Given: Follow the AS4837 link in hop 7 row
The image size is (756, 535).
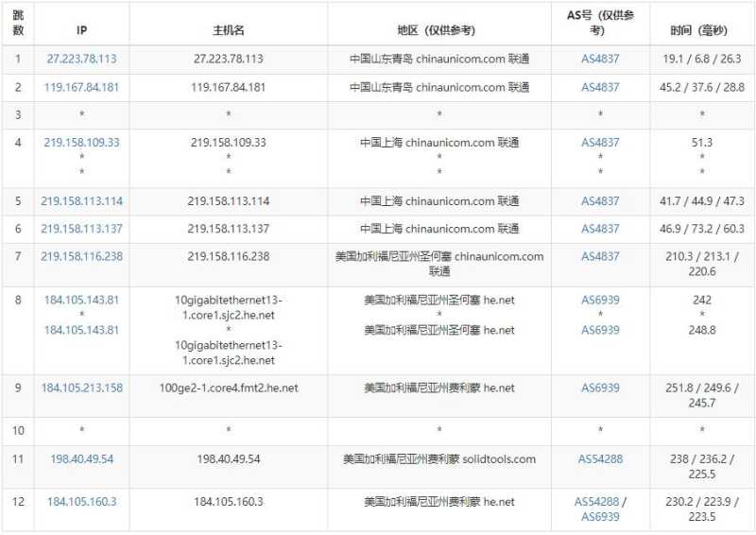Looking at the screenshot, I should [x=600, y=256].
